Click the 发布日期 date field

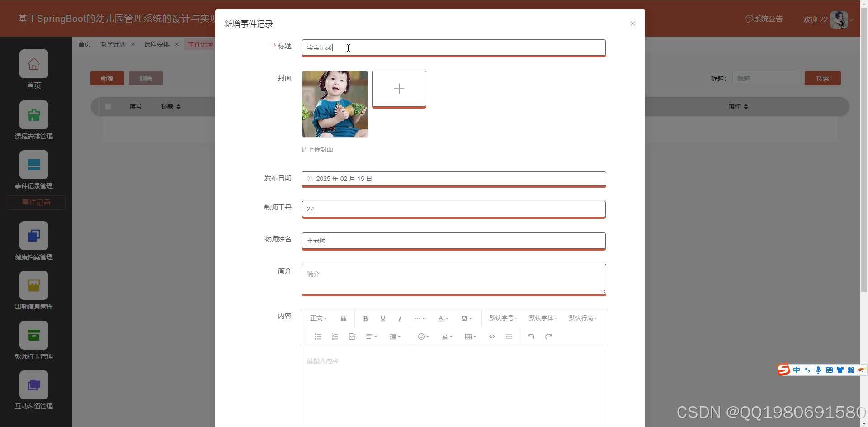point(453,179)
